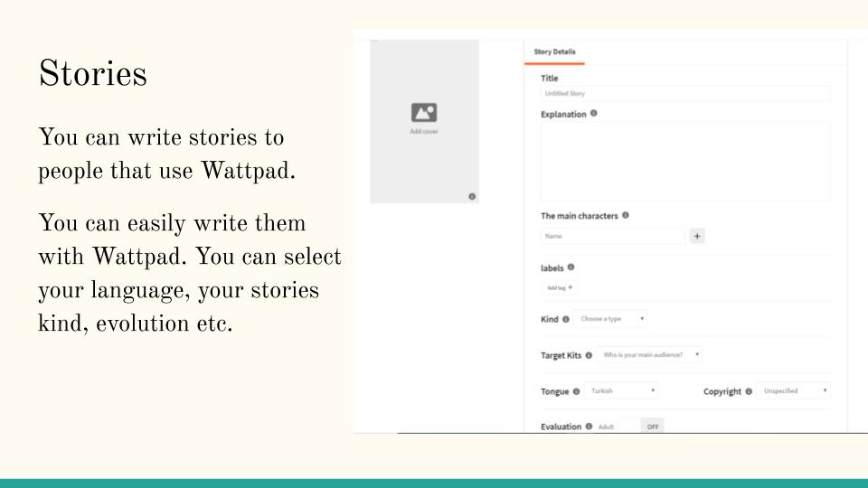Screen dimensions: 868x488
Task: Click the info icon next to Evaluation
Action: (x=589, y=427)
